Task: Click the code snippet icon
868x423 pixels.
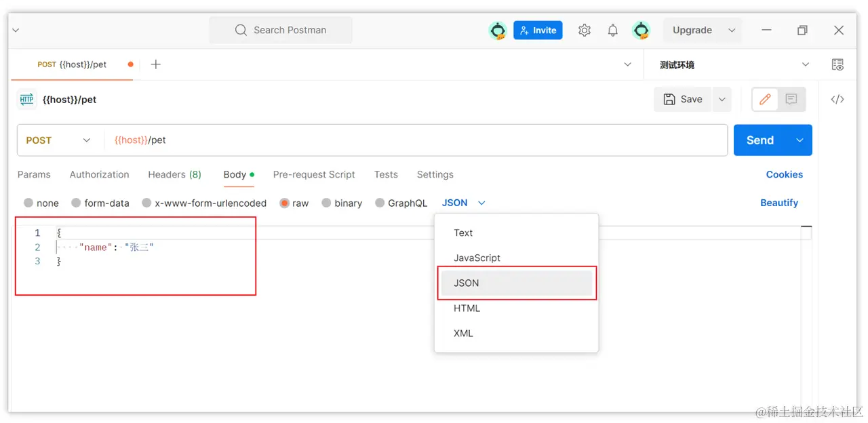Action: pos(837,100)
